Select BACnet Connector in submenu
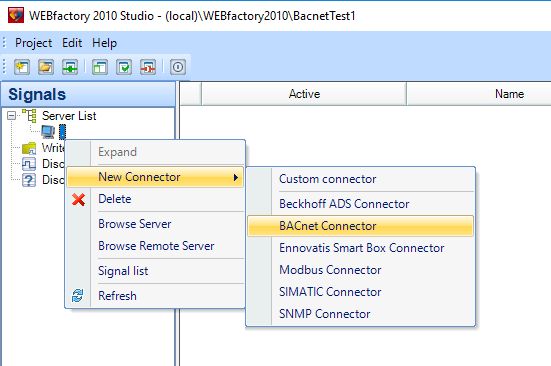This screenshot has width=551, height=366. point(361,226)
